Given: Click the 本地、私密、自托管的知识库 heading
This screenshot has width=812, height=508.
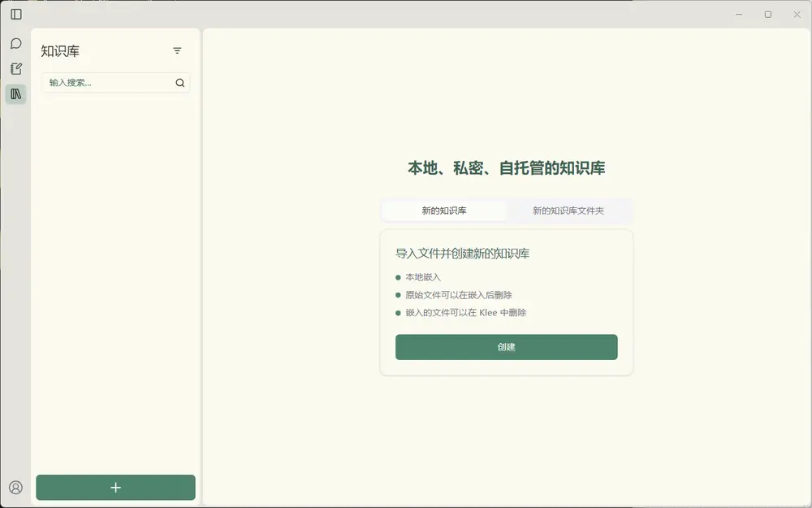Looking at the screenshot, I should pos(506,168).
